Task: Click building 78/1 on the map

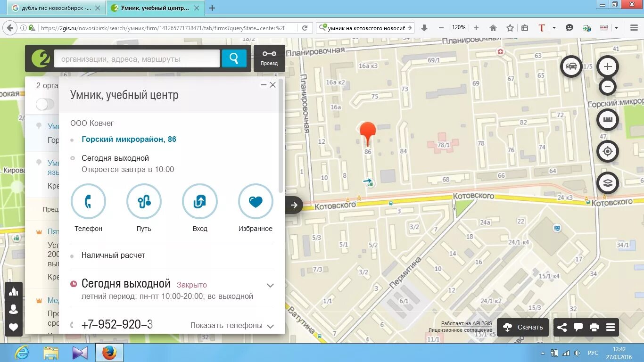Action: (x=442, y=145)
